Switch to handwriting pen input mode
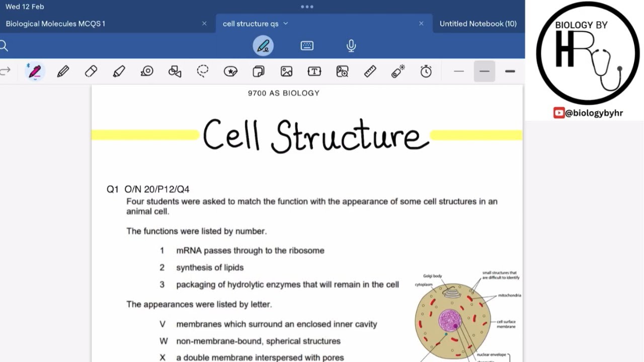Image resolution: width=644 pixels, height=362 pixels. coord(263,46)
